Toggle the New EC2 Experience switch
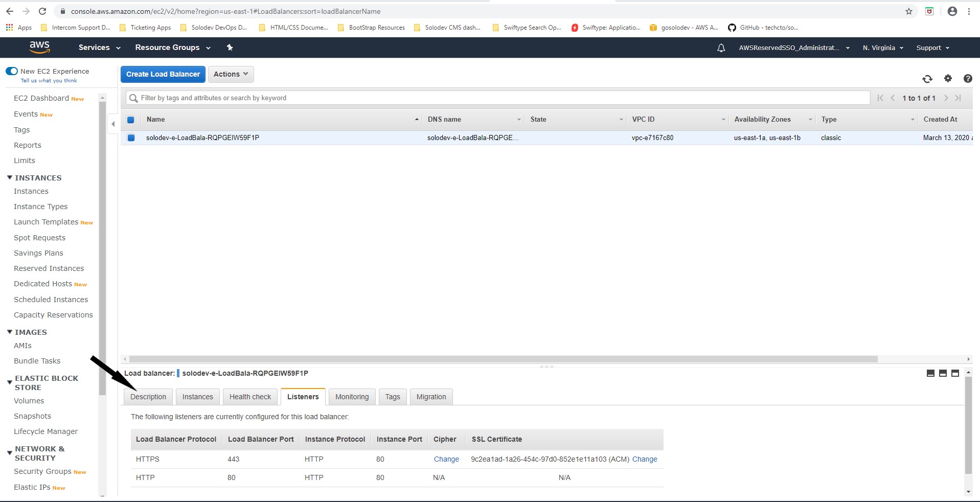Image resolution: width=980 pixels, height=502 pixels. click(x=12, y=71)
